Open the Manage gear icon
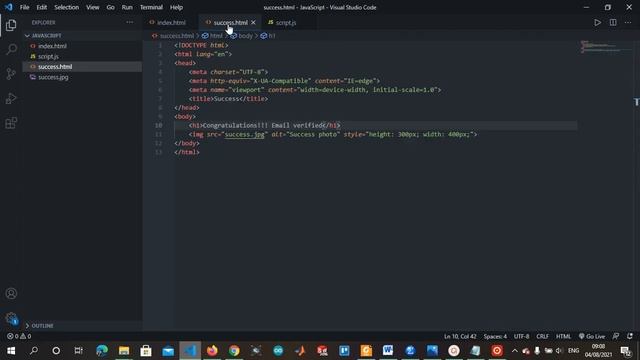This screenshot has height=360, width=640. 11,318
